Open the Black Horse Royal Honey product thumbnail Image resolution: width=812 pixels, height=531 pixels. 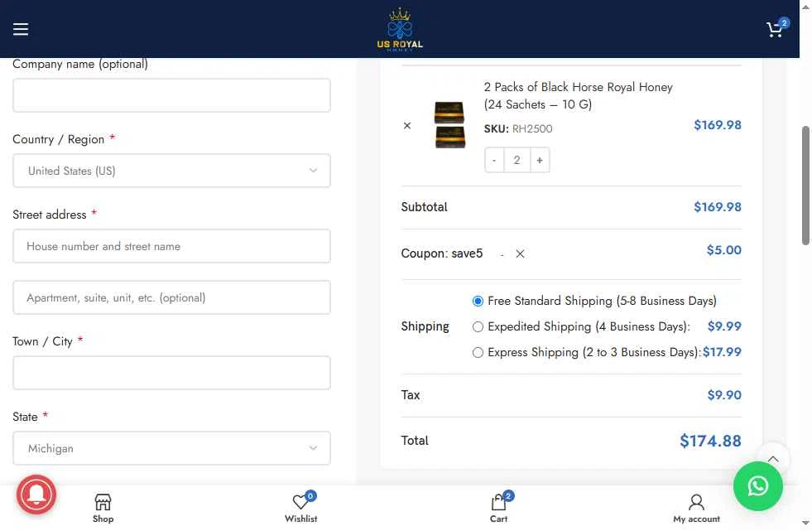coord(449,125)
